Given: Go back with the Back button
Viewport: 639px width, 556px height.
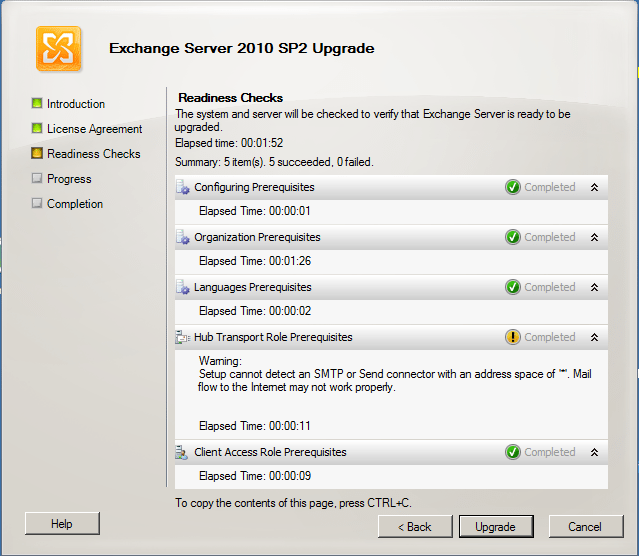Looking at the screenshot, I should coord(415,527).
